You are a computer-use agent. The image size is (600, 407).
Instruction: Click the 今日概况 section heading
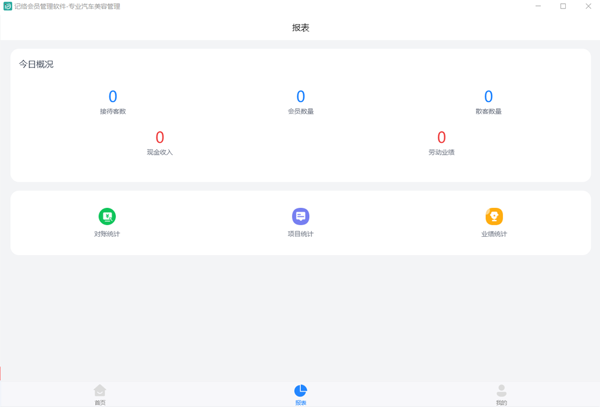tap(36, 64)
